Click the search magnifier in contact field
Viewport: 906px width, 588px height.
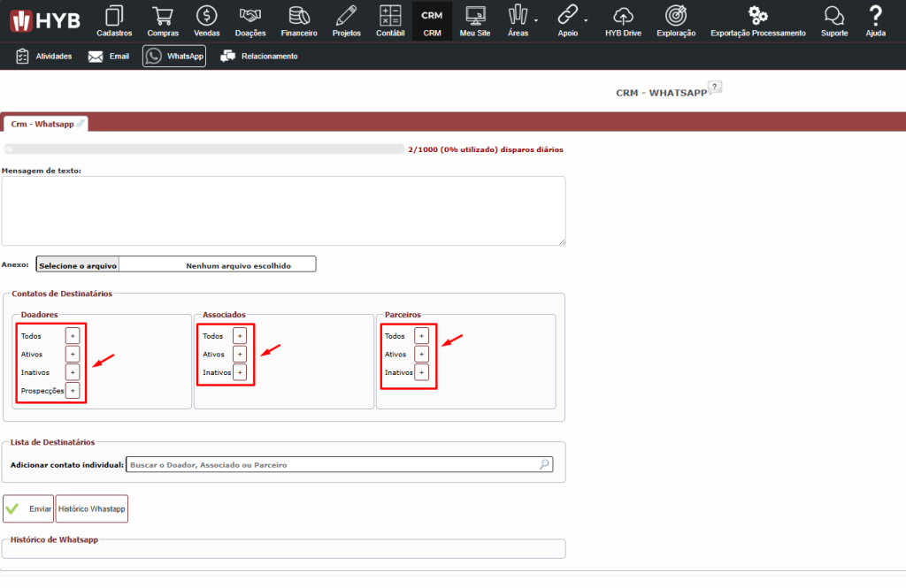(544, 464)
